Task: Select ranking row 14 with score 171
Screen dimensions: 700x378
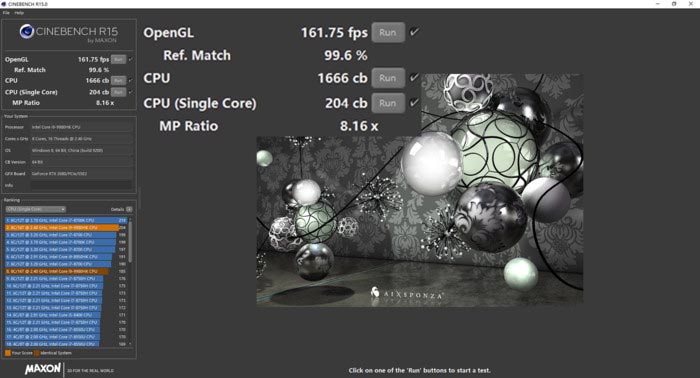Action: coord(66,315)
